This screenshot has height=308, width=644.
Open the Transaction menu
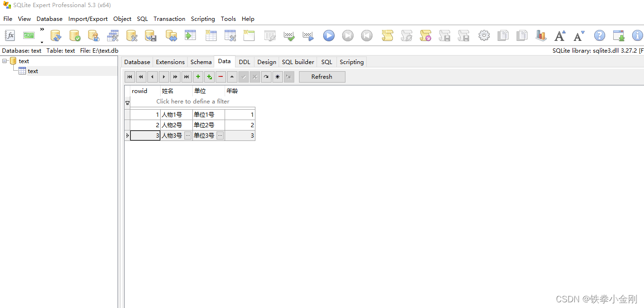click(169, 19)
